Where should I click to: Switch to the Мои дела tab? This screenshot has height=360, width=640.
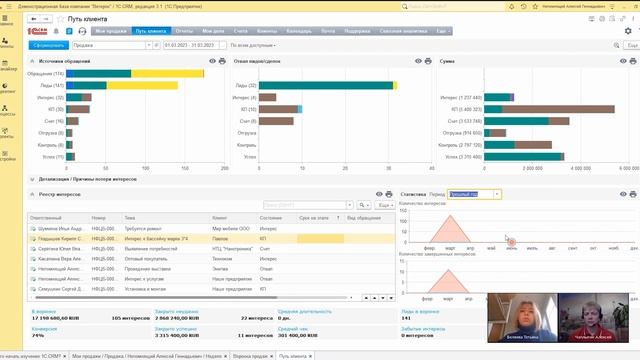213,31
